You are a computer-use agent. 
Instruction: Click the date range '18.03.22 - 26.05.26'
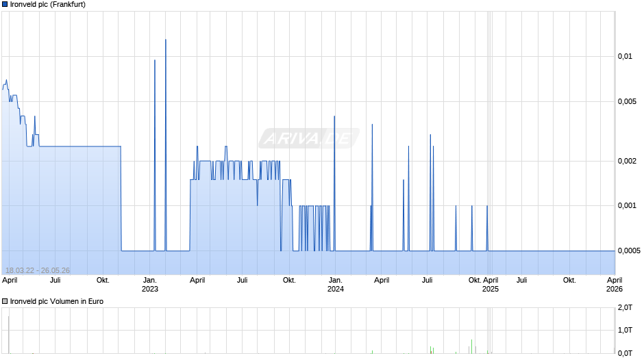point(38,270)
